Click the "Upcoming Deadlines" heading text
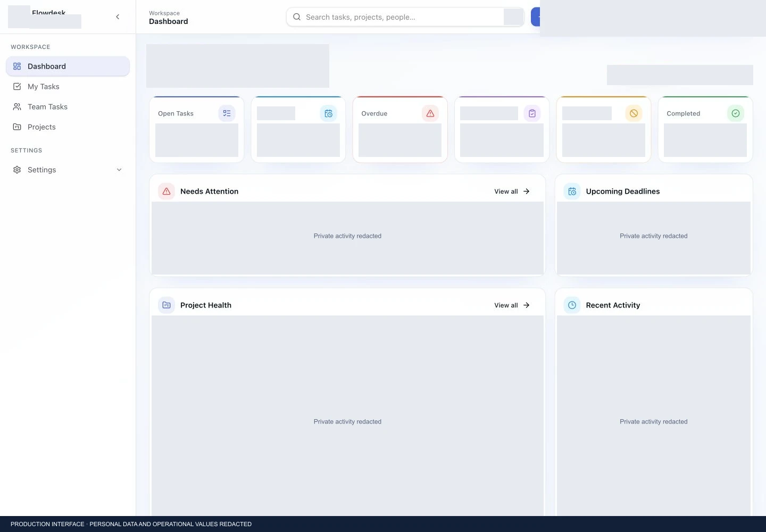Viewport: 766px width, 532px height. (623, 192)
